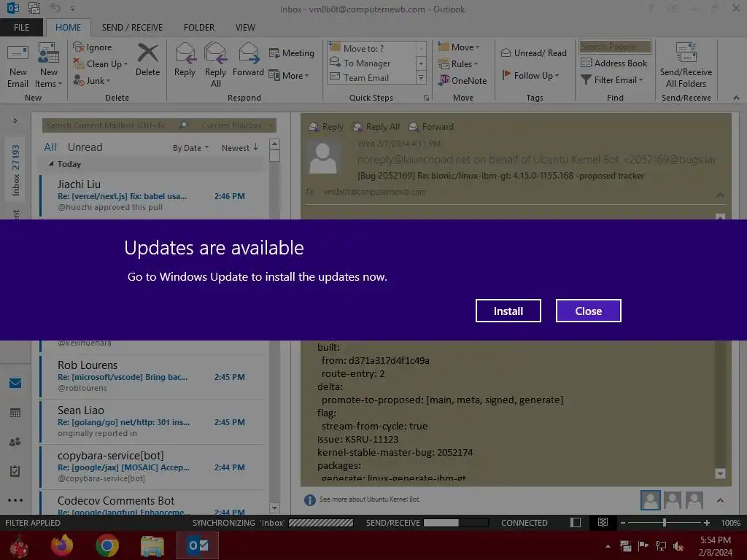747x560 pixels.
Task: Open the Current Mailbox scope dropdown
Action: (x=237, y=125)
